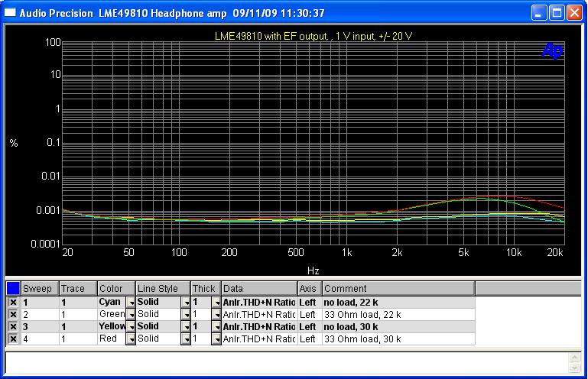This screenshot has height=379, width=588.
Task: Click the Anlr.THD+N Ratio cell in sweep 2
Action: pos(259,314)
